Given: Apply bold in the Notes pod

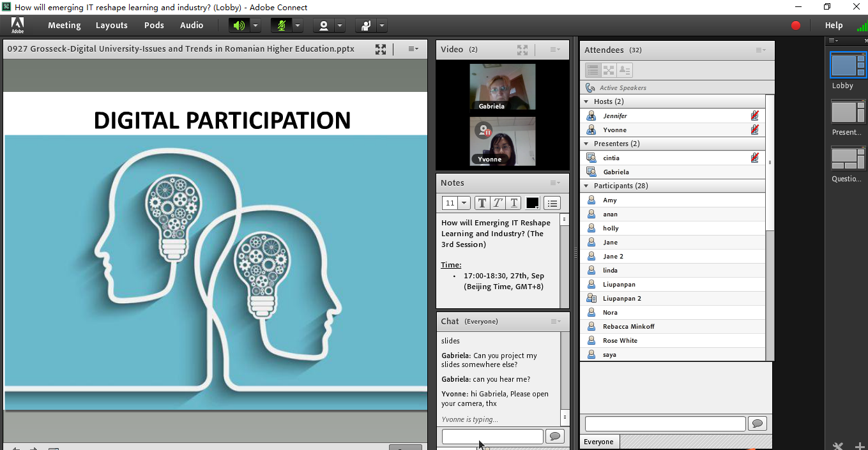Looking at the screenshot, I should (482, 203).
